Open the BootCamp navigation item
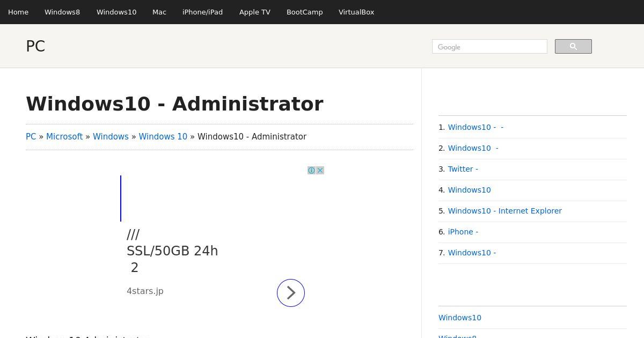Screen dimensions: 644x338 click(x=305, y=12)
